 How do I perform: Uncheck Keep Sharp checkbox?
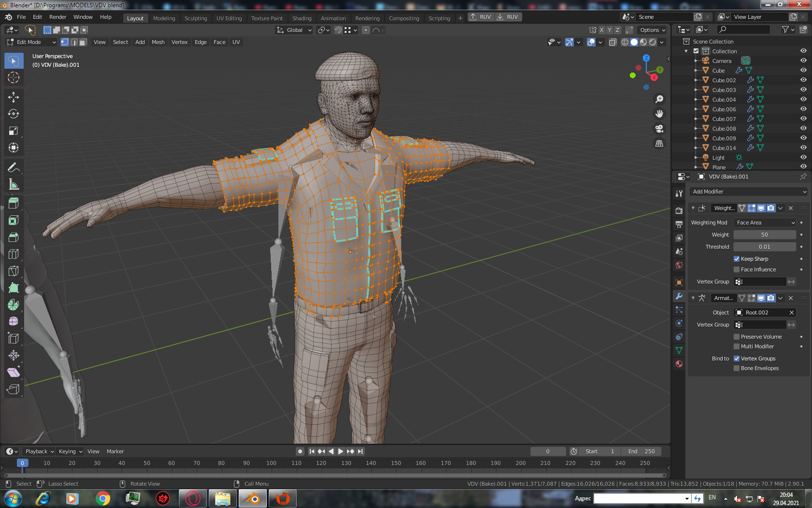(x=737, y=259)
